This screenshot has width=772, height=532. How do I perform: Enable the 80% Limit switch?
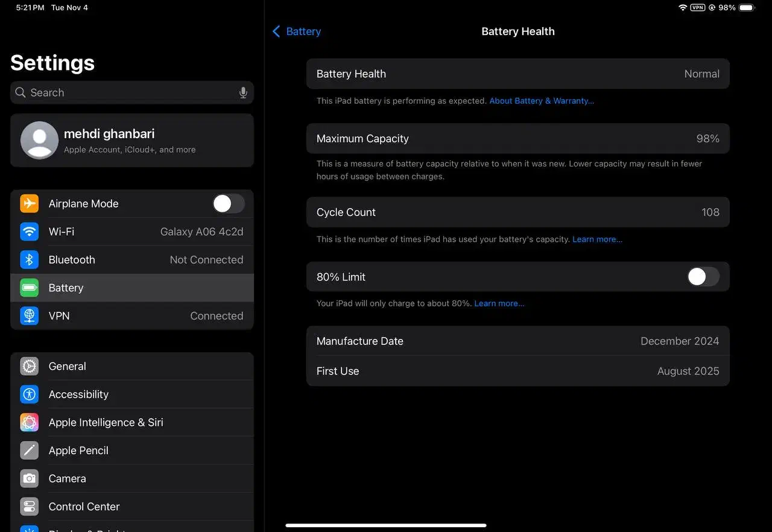[703, 277]
